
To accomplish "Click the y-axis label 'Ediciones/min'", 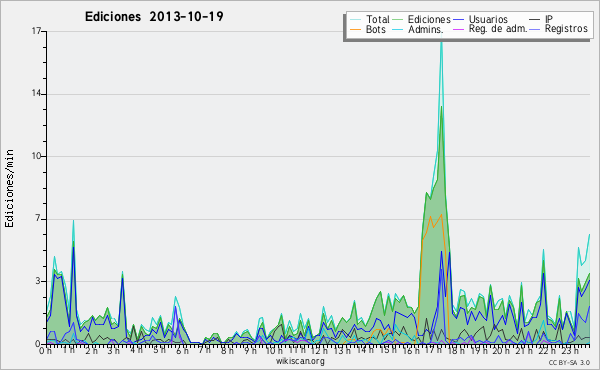I will coord(9,188).
